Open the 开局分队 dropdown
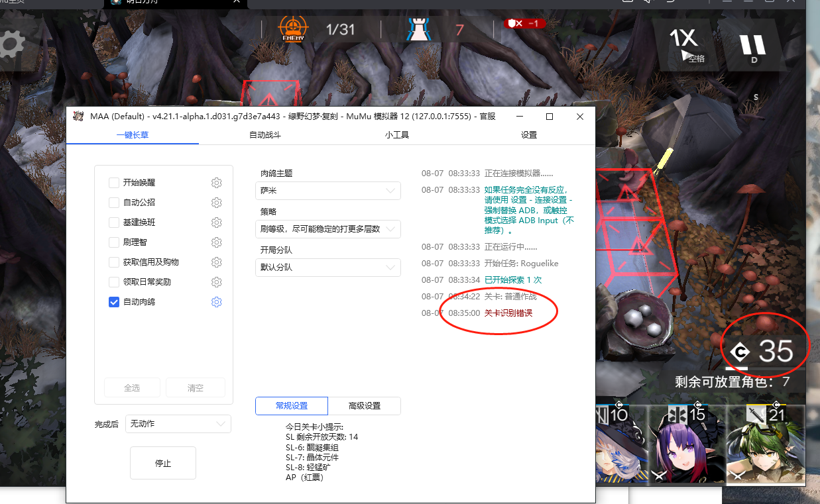This screenshot has height=504, width=820. 327,268
